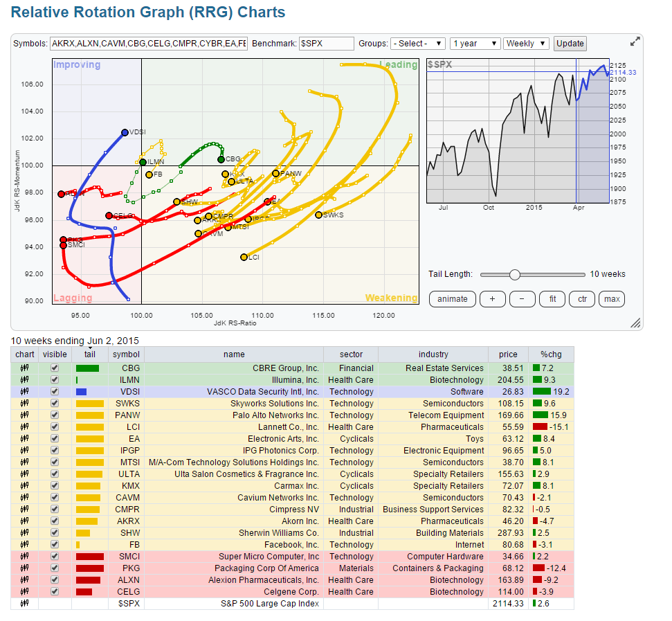The height and width of the screenshot is (621, 672).
Task: Open the chart icon in the ALXN row
Action: 24,580
